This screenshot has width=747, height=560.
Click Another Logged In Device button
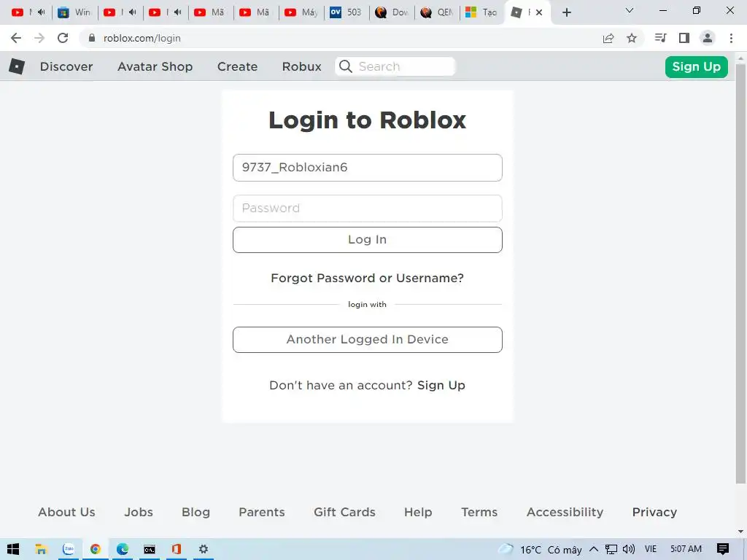click(x=368, y=340)
